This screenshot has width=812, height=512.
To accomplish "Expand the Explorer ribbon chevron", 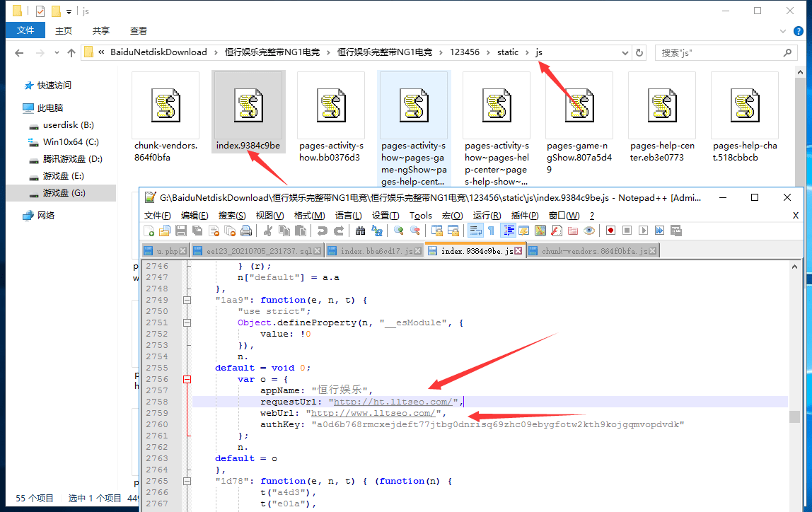I will (x=782, y=31).
